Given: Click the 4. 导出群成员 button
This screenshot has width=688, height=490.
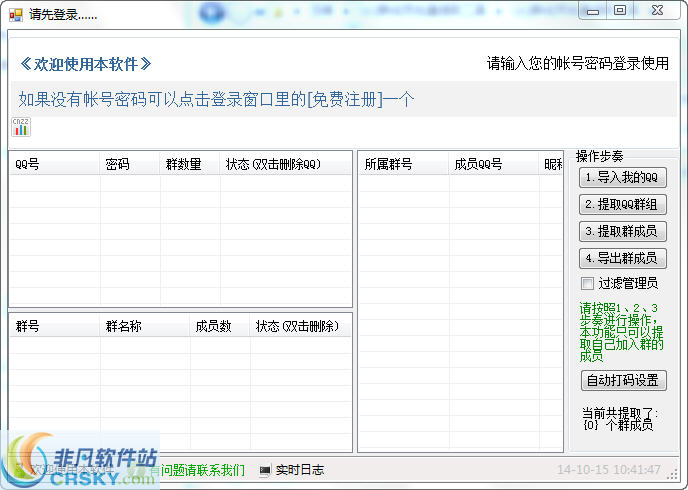Looking at the screenshot, I should (622, 258).
